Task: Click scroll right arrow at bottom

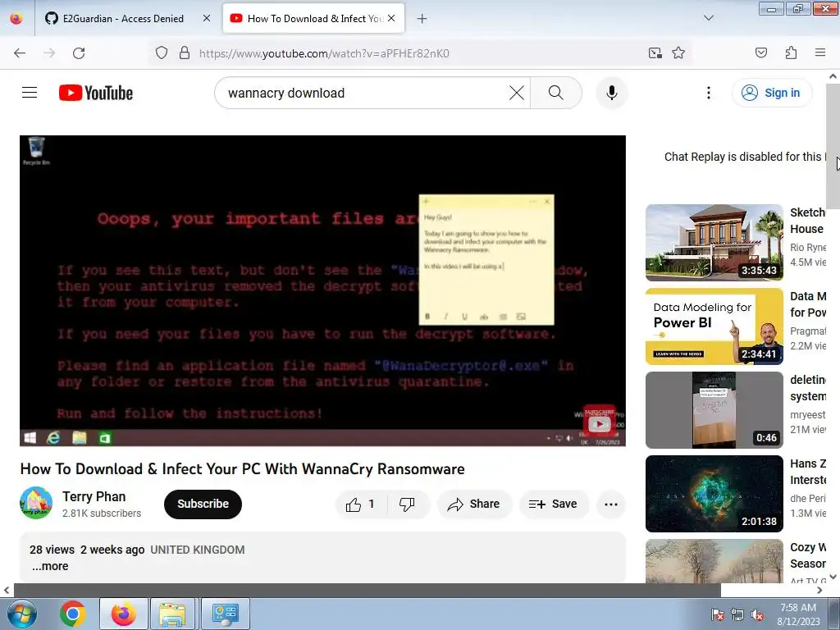Action: click(819, 590)
